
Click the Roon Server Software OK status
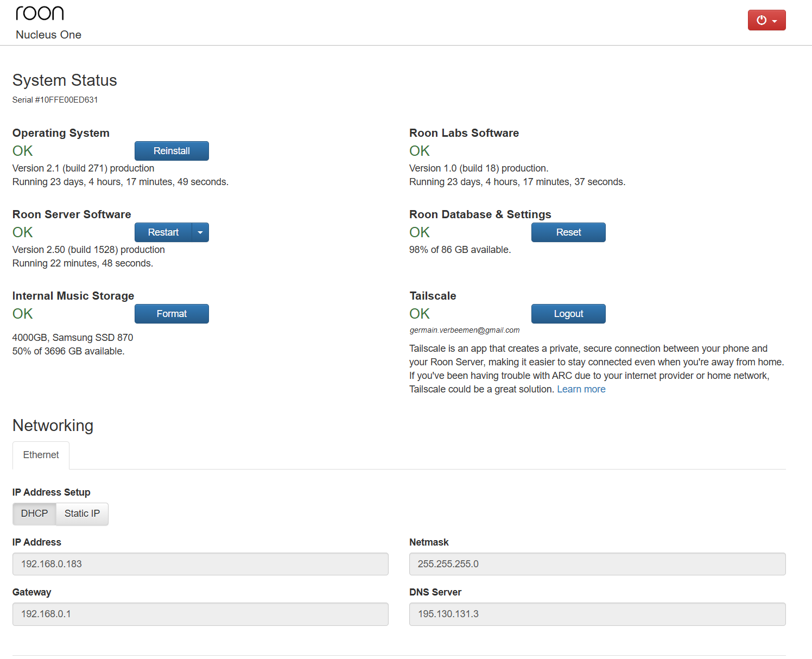[x=23, y=232]
